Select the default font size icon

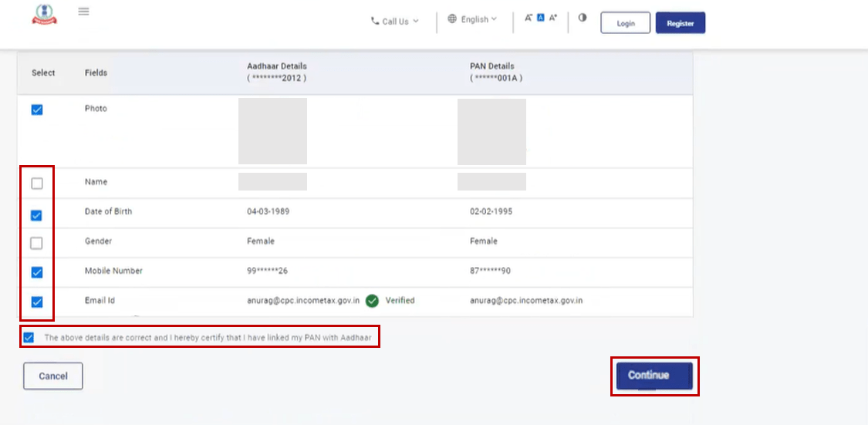pos(541,18)
